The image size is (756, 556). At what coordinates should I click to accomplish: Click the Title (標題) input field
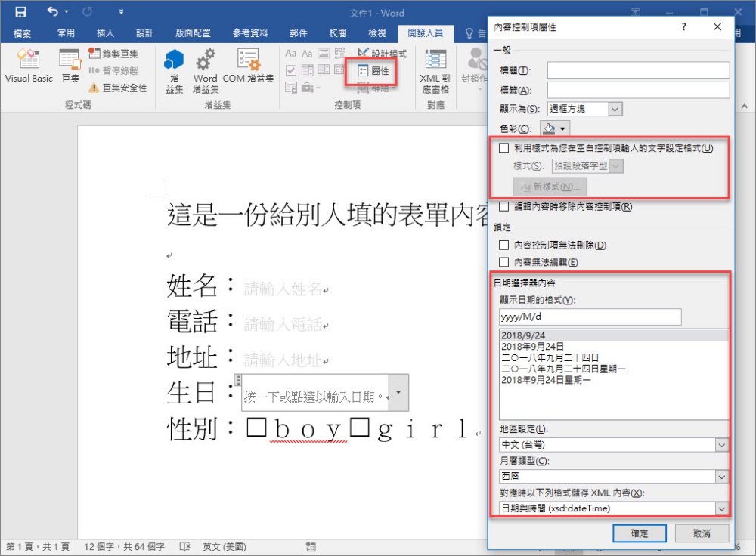[x=638, y=69]
